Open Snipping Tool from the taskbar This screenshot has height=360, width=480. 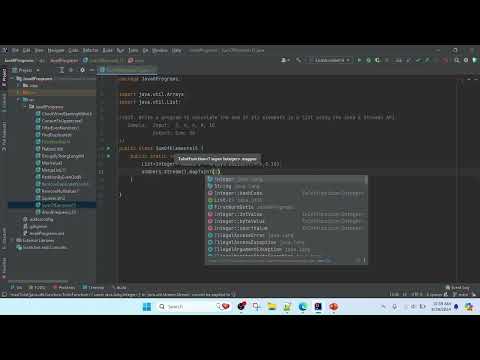point(256,307)
